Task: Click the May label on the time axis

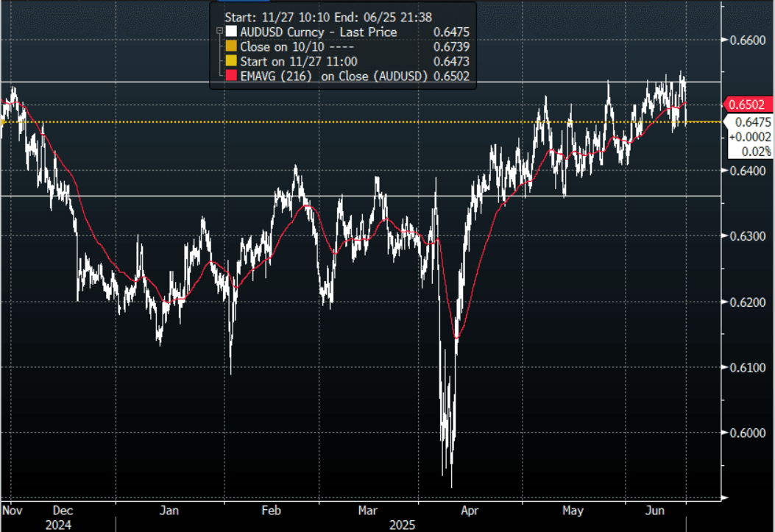Action: point(573,510)
